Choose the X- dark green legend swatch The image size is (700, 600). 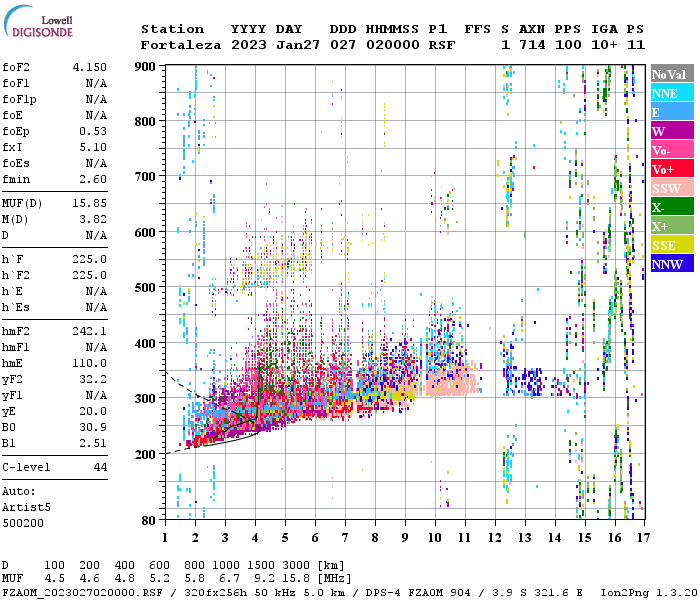pyautogui.click(x=670, y=208)
